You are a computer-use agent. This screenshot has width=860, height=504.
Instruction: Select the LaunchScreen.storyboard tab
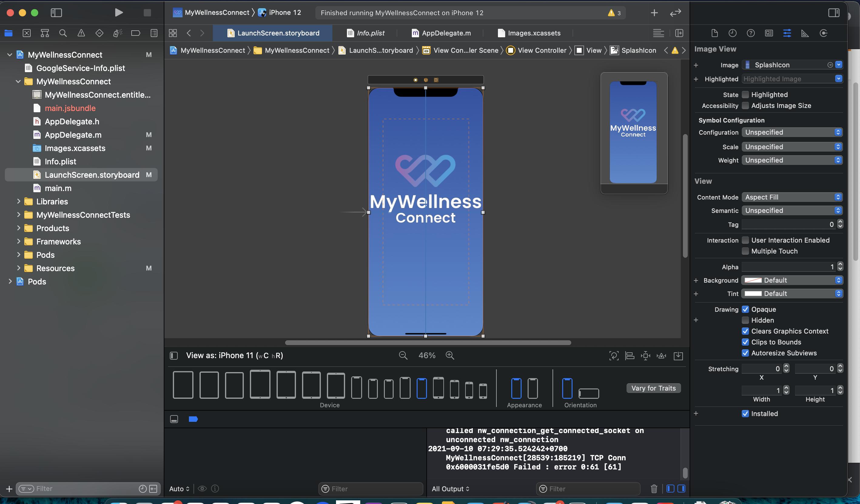point(273,33)
